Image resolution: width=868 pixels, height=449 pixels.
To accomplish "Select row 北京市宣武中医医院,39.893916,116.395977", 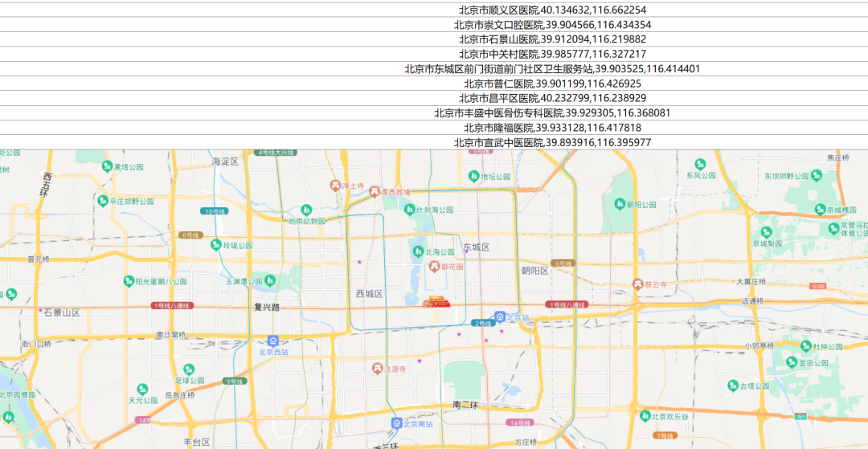I will pyautogui.click(x=434, y=143).
